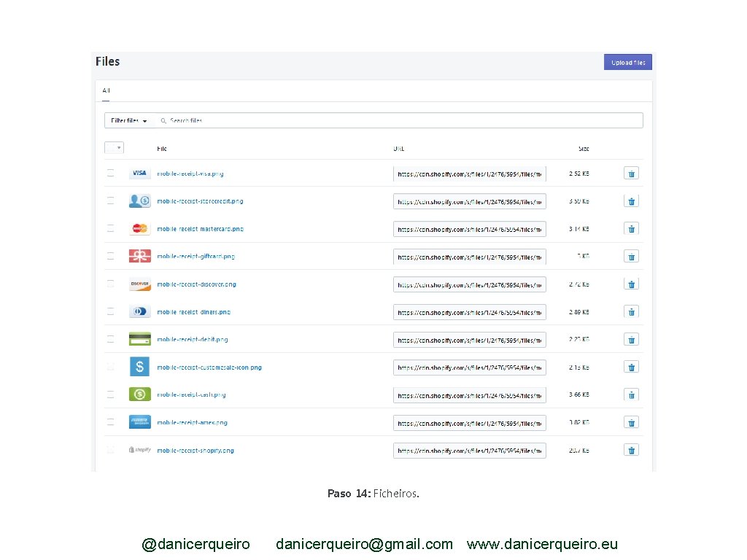Open the green debit card thumbnail

(x=139, y=339)
